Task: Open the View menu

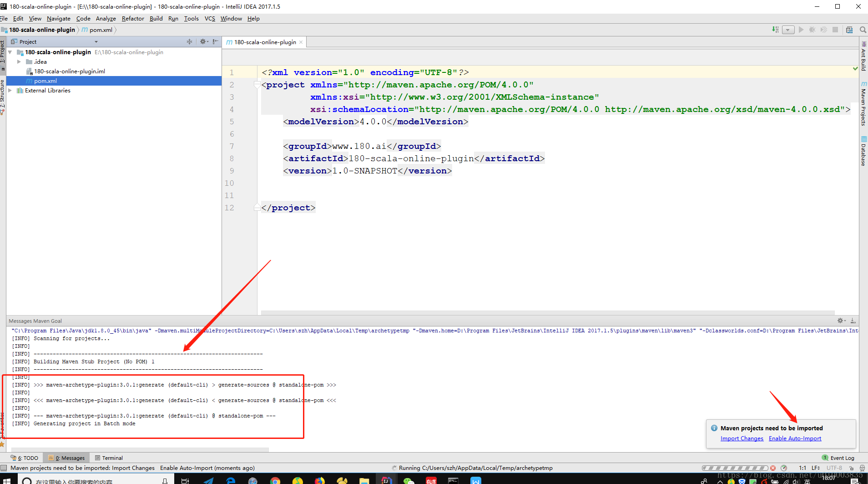Action: tap(35, 18)
